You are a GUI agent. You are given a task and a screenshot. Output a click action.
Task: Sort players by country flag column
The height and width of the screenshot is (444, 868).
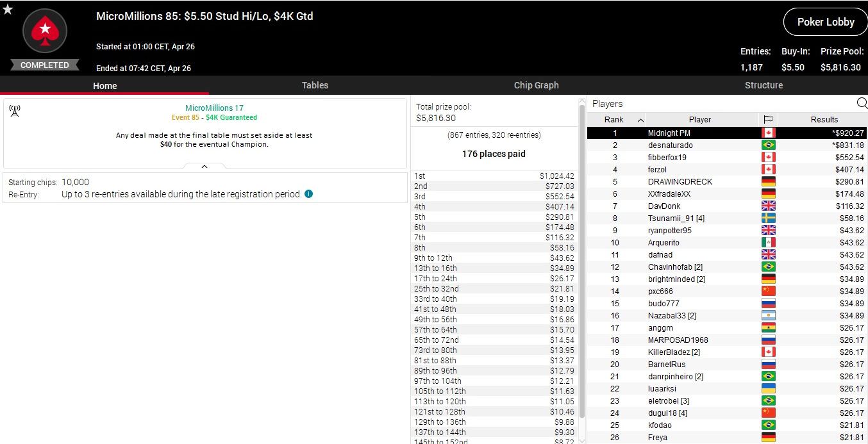click(x=767, y=119)
